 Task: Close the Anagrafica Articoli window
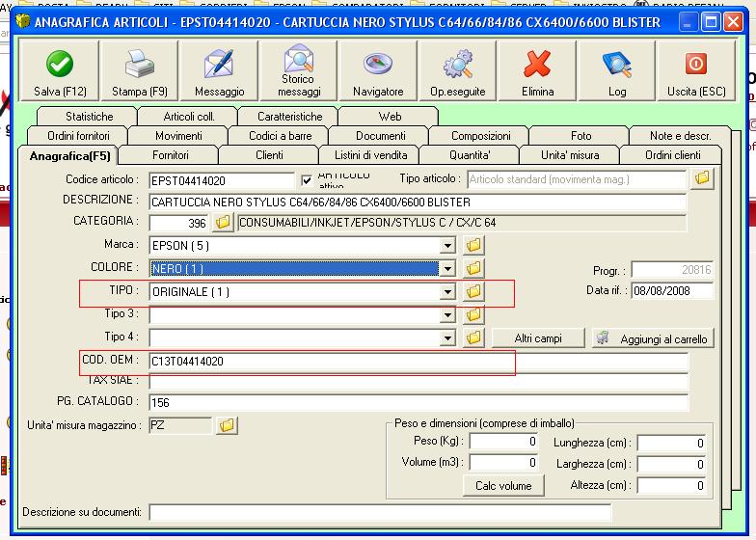pos(733,21)
